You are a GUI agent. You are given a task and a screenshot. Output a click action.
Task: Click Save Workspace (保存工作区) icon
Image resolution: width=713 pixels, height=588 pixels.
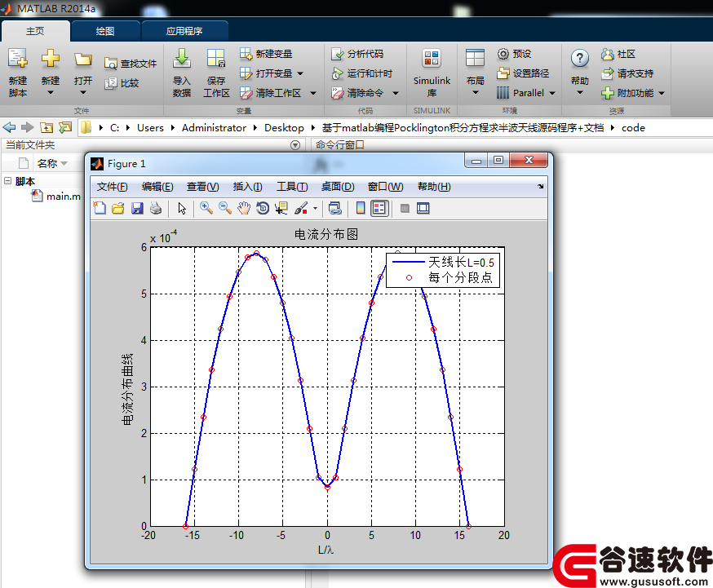pos(216,58)
